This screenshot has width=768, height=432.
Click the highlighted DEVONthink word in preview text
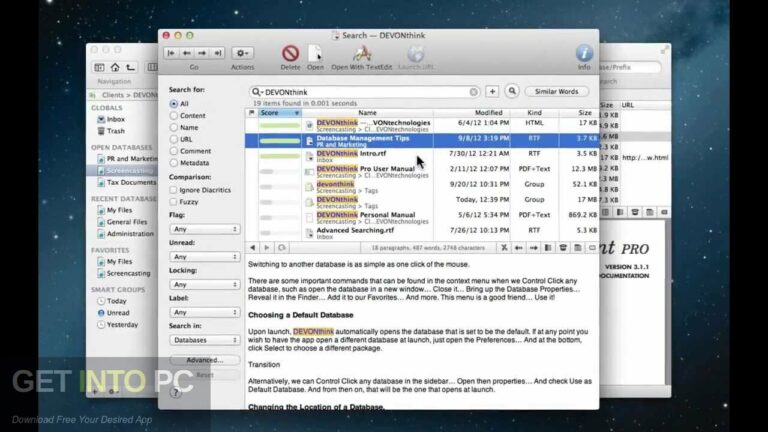coord(313,332)
